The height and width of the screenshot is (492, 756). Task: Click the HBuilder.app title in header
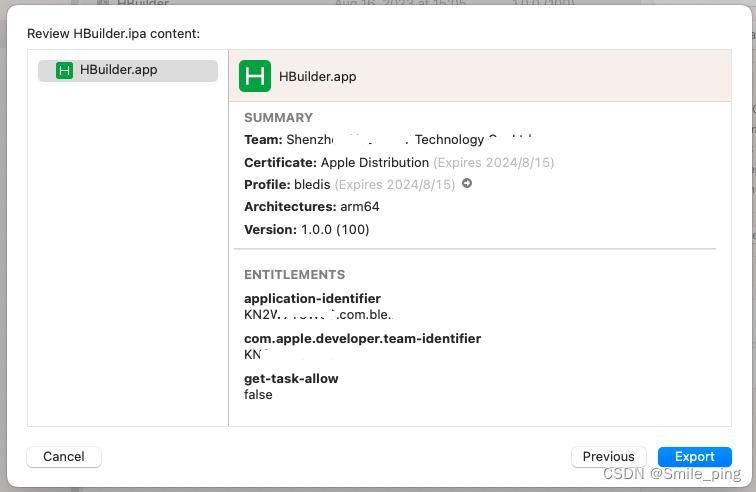pos(318,77)
